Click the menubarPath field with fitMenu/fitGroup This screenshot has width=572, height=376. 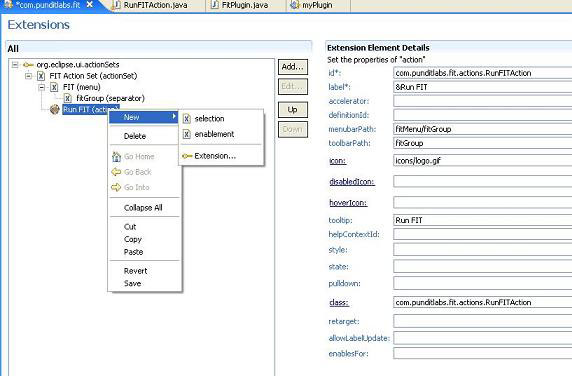(x=482, y=129)
